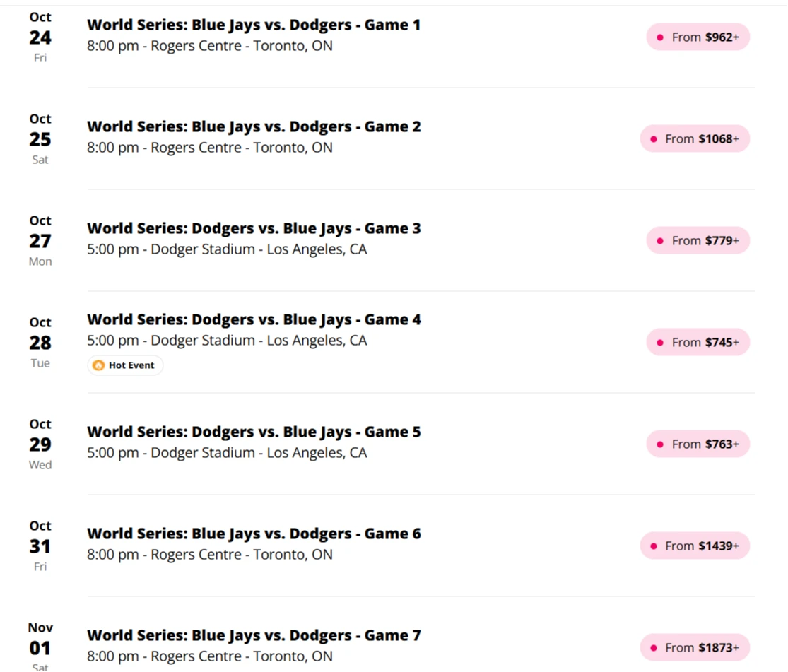Open Dodgers vs. Blue Jays Game 4 link
This screenshot has width=788, height=672.
tap(254, 320)
